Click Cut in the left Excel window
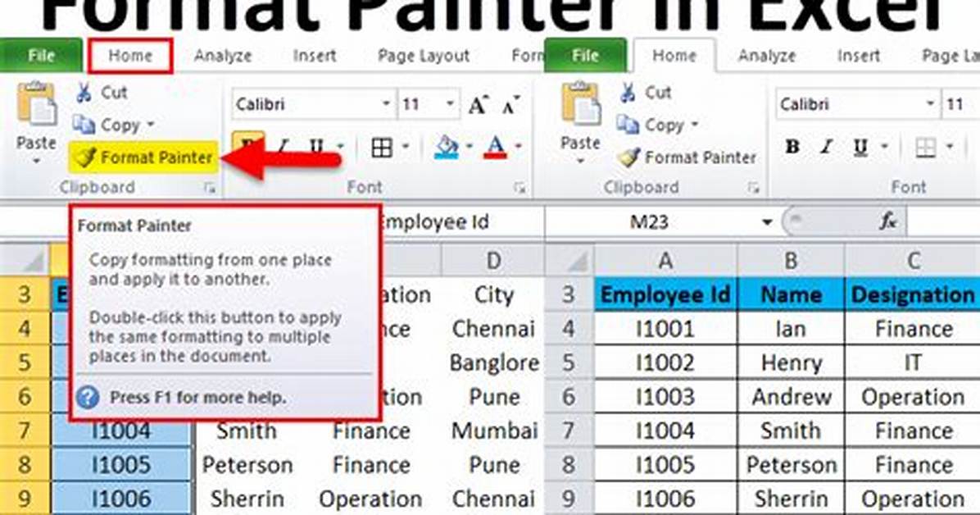 pos(102,93)
